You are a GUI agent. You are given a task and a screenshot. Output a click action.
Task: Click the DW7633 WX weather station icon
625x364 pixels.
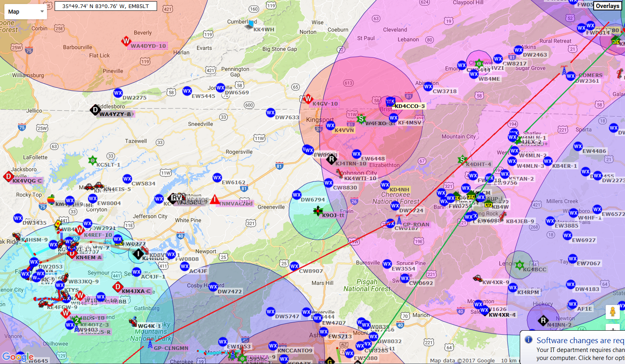click(271, 113)
